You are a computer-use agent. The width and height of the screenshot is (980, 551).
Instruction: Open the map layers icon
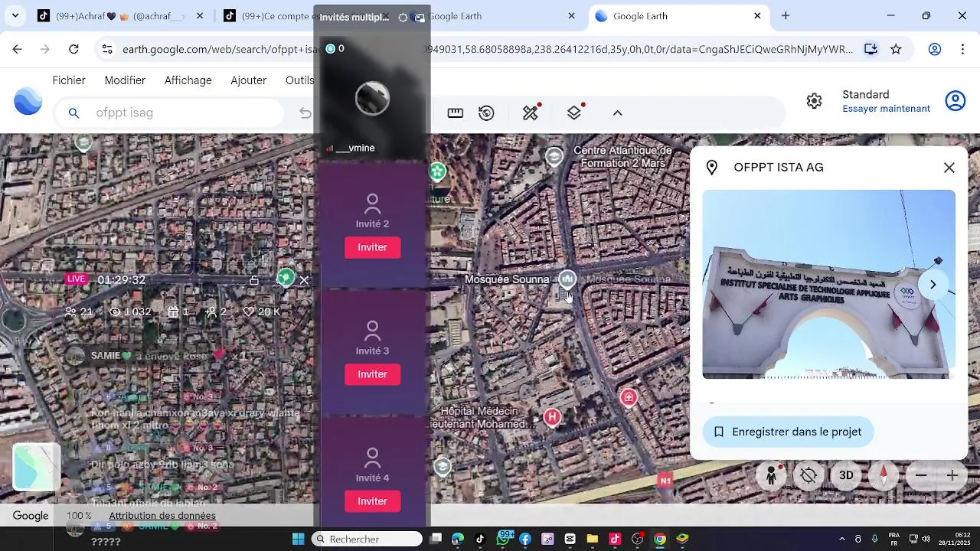pos(575,112)
